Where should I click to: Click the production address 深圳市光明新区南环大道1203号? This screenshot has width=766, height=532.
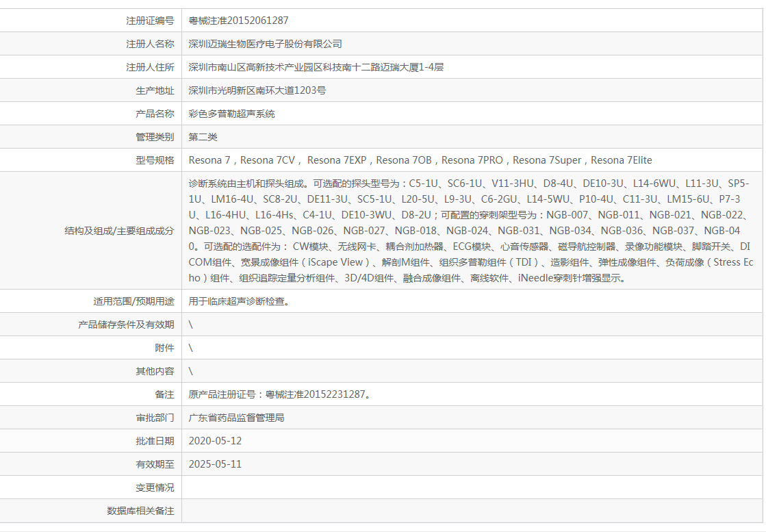tap(257, 90)
